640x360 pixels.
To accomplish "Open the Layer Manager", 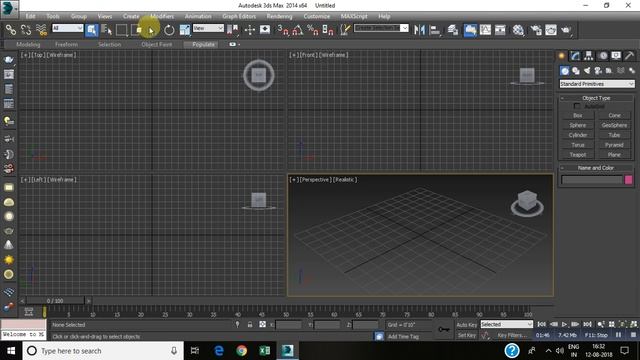I will click(x=453, y=30).
